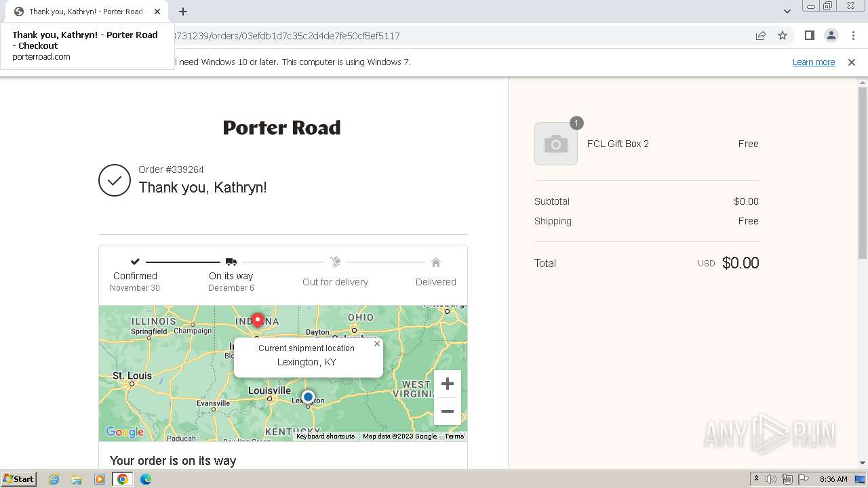This screenshot has width=868, height=488.
Task: Select the Confirmed step checkmark
Action: pyautogui.click(x=135, y=262)
